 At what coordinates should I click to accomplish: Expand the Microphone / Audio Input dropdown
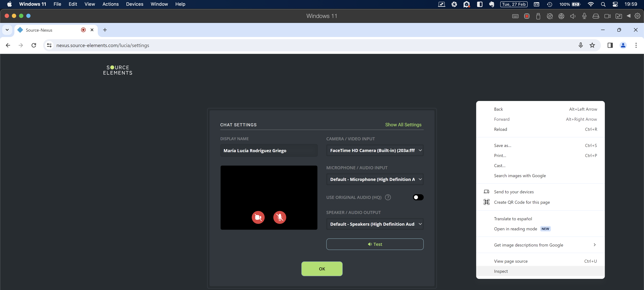pos(374,179)
